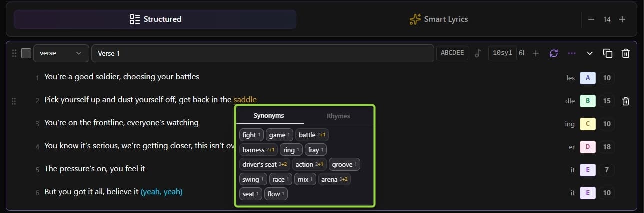Click the music note icon
This screenshot has width=644, height=213.
(x=477, y=53)
